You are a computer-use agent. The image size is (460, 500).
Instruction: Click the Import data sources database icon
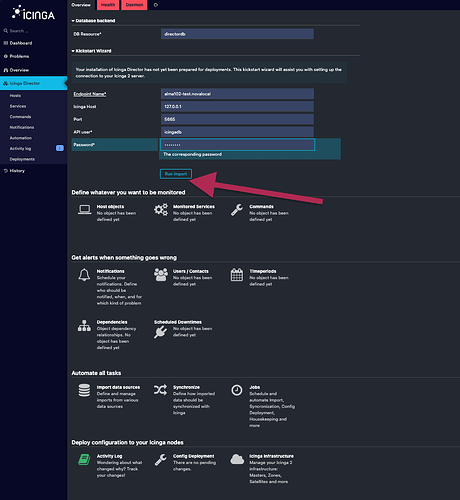[84, 390]
